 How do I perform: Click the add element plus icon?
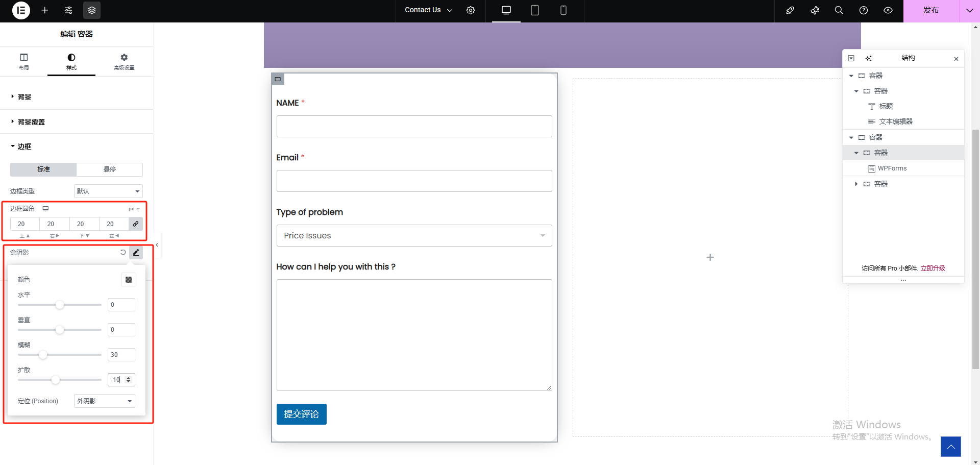click(x=45, y=10)
